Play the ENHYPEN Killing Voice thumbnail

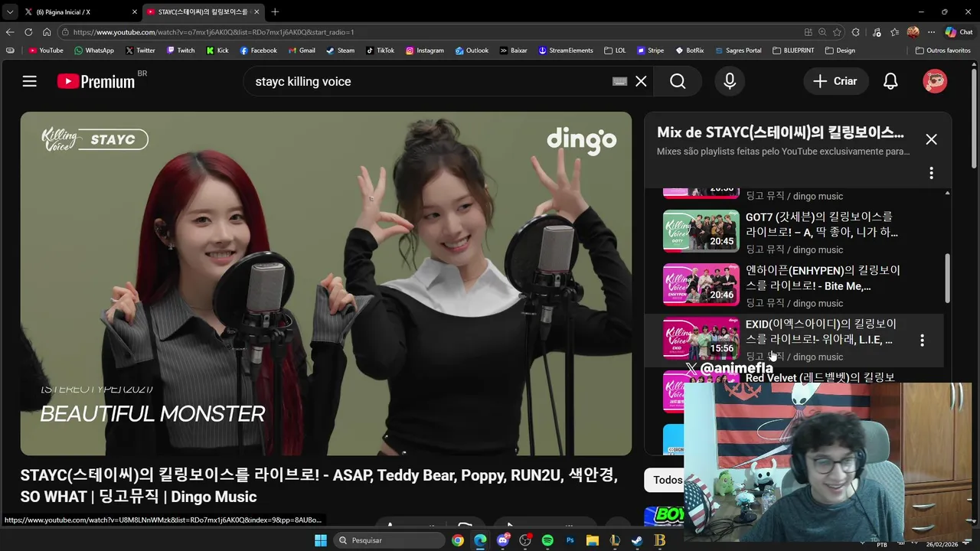click(x=701, y=285)
